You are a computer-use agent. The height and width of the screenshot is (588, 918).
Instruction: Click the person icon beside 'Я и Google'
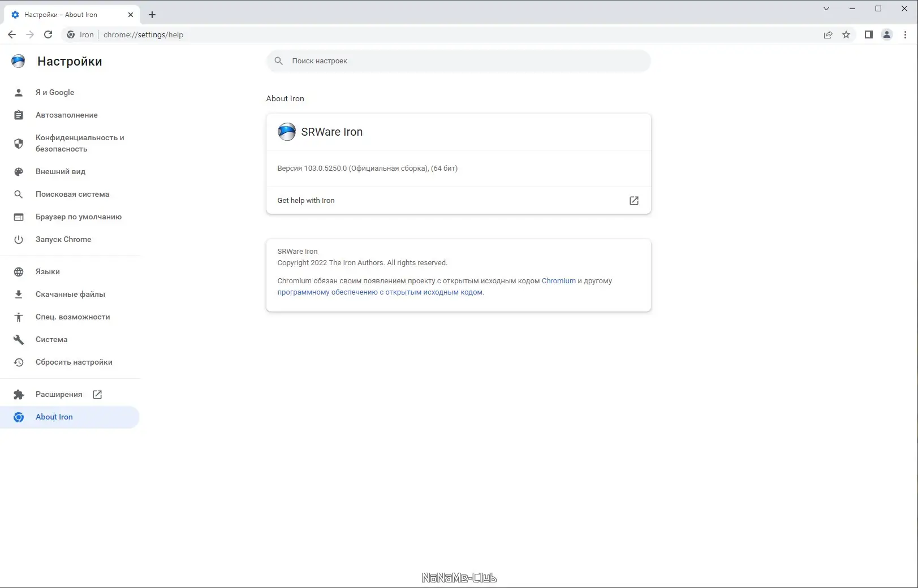coord(19,92)
